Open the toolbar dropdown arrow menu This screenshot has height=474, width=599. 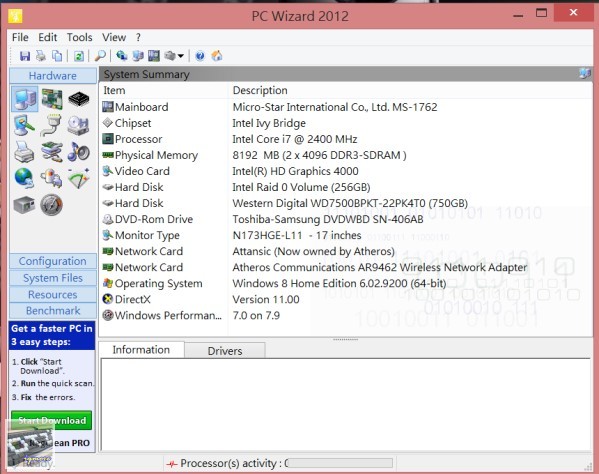click(181, 56)
